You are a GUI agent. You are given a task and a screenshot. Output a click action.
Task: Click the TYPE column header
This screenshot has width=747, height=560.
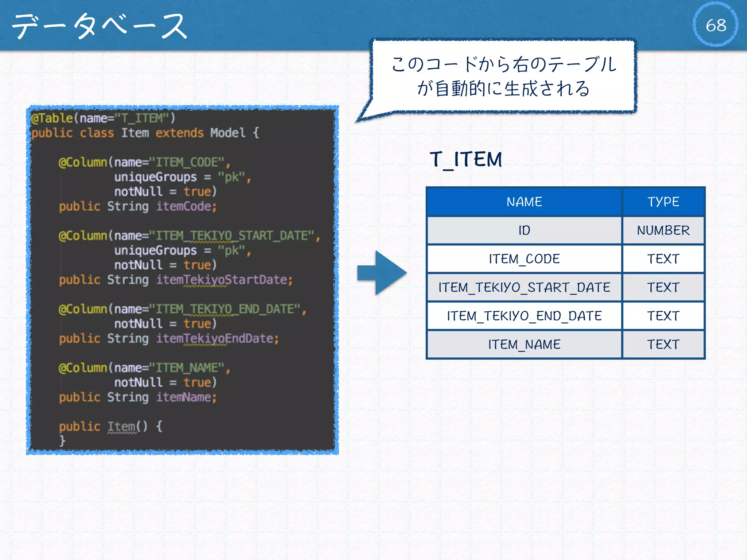point(663,202)
